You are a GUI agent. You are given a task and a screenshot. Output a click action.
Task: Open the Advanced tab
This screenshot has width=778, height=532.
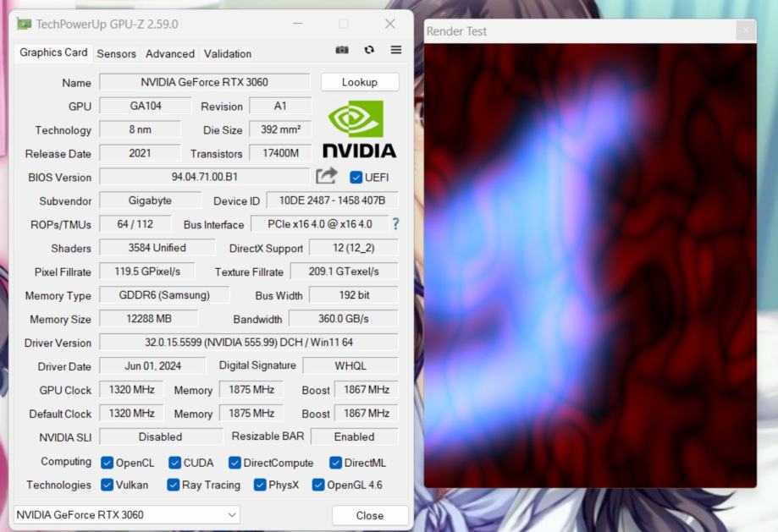169,53
